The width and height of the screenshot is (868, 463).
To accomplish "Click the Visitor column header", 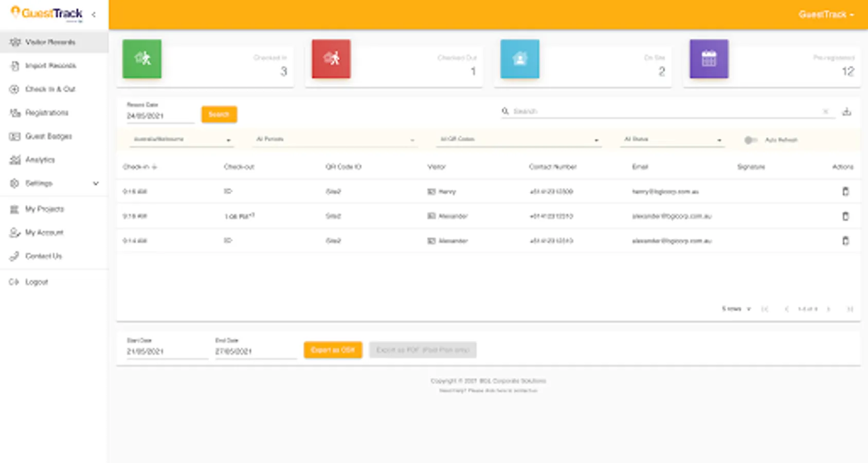I will (437, 167).
